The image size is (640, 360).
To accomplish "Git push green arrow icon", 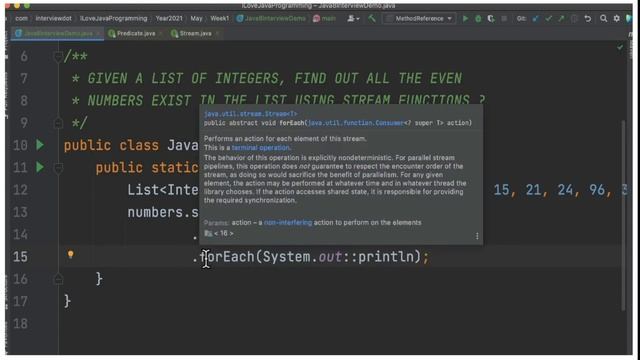I will [561, 19].
